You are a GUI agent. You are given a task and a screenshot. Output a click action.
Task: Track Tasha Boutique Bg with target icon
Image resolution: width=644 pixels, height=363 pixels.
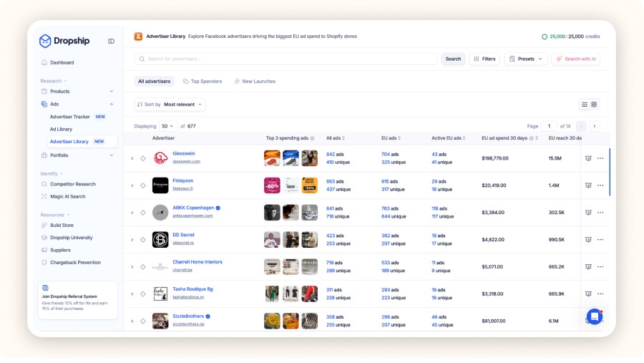(143, 294)
